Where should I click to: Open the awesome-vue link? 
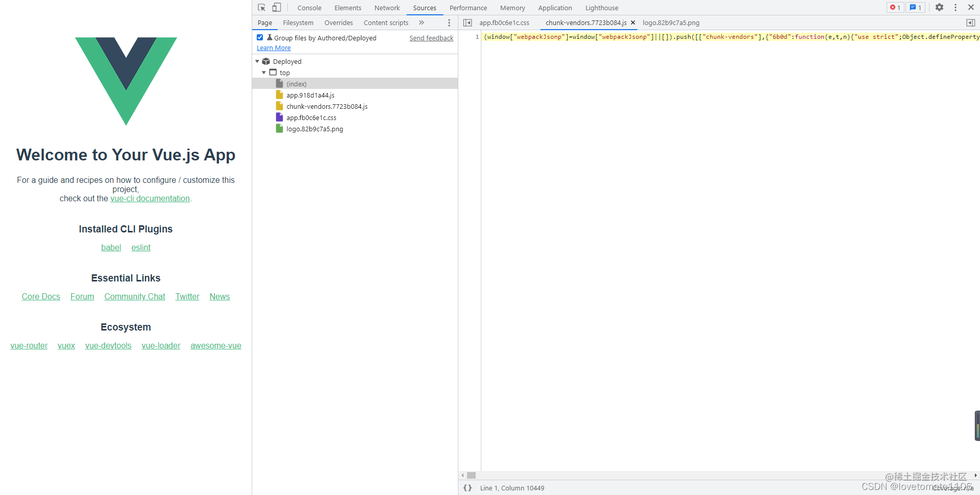(216, 345)
